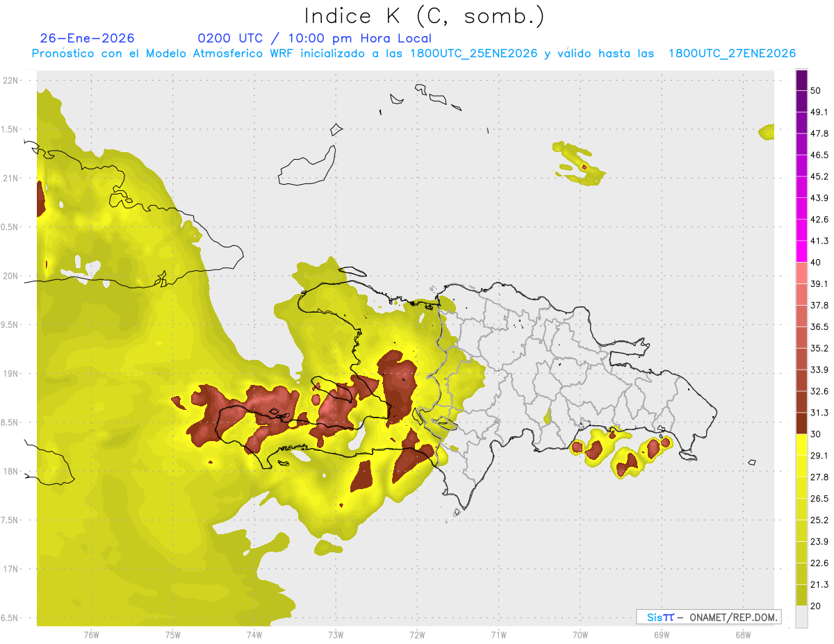
Task: Click longitude label '71W'
Action: click(498, 635)
